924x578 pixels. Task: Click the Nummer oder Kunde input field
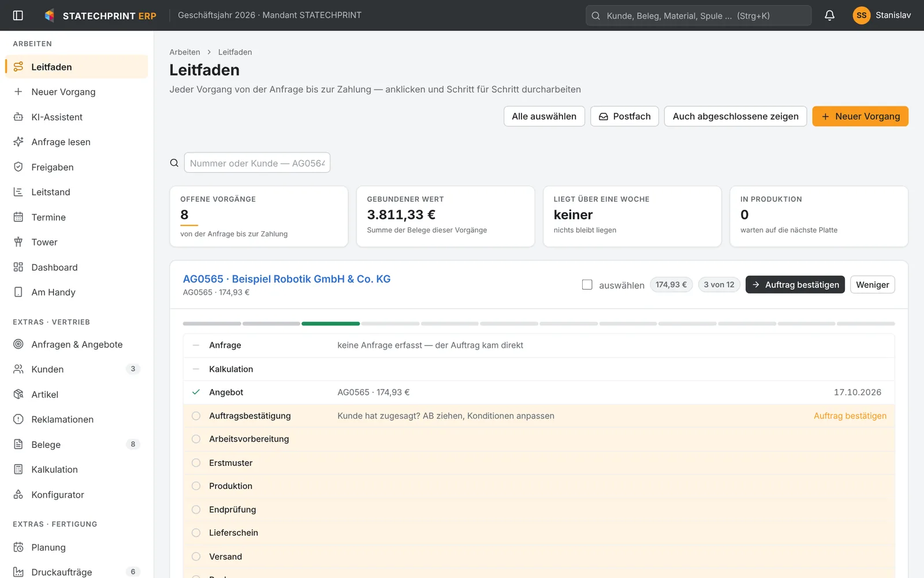[257, 163]
